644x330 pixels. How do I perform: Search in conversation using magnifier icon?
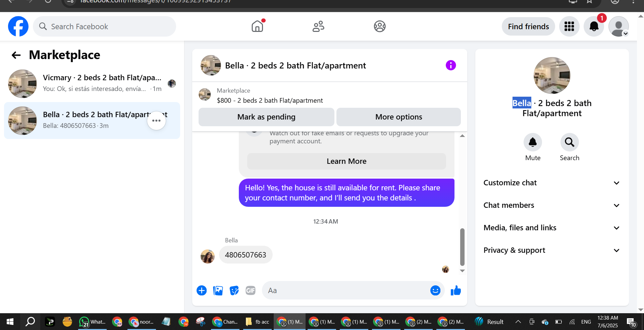coord(570,142)
